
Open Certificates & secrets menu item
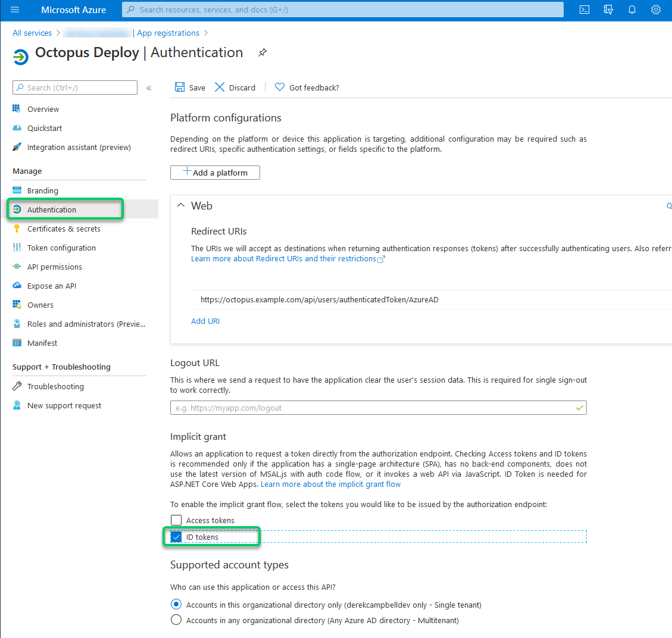[x=64, y=229]
